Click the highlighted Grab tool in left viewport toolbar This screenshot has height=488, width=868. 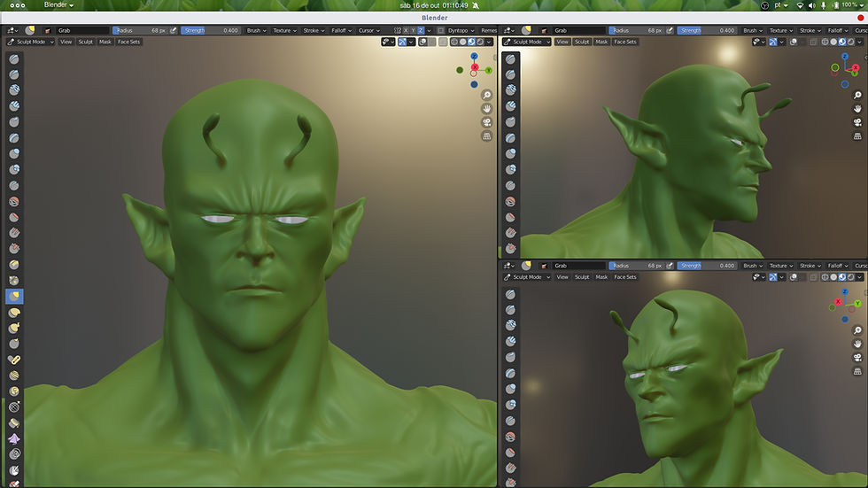click(15, 297)
